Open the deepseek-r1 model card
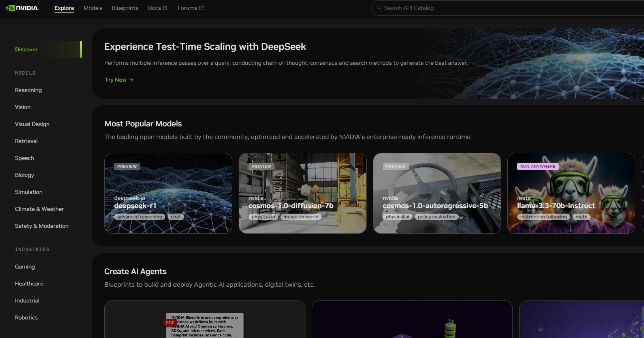 tap(168, 193)
